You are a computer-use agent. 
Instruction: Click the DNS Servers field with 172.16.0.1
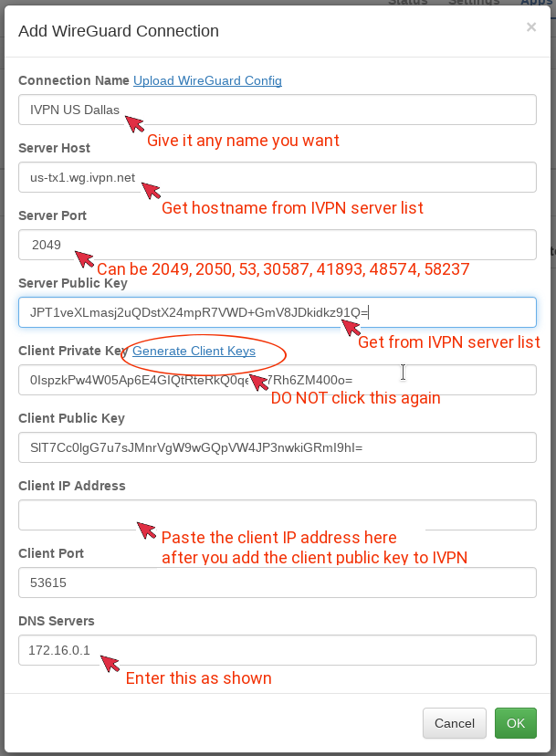pyautogui.click(x=277, y=650)
